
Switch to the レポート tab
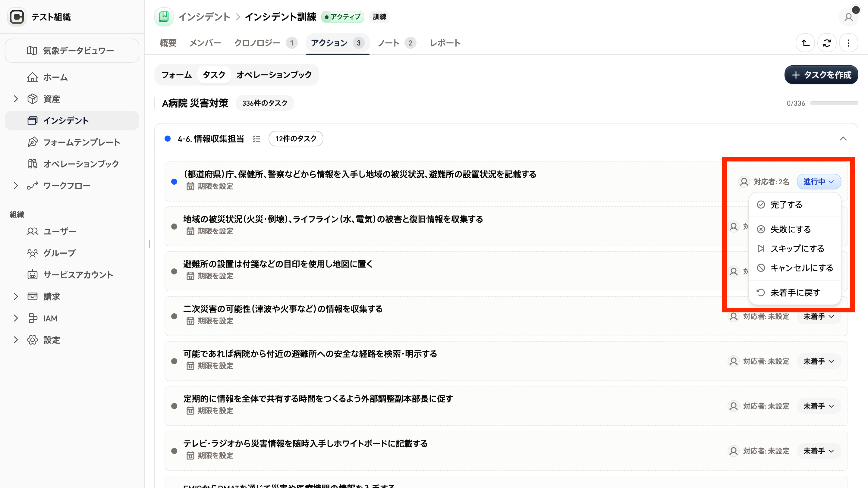click(445, 43)
